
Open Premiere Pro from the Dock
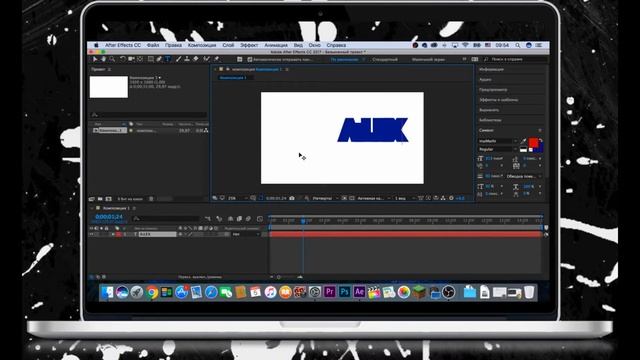[329, 292]
